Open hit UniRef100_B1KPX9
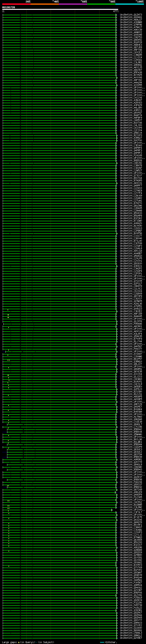 point(131,42)
